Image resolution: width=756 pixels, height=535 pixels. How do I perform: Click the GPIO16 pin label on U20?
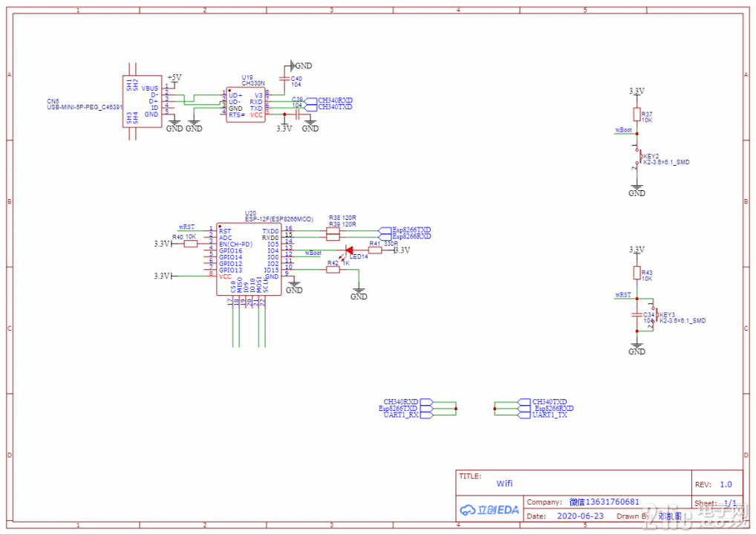pyautogui.click(x=230, y=251)
